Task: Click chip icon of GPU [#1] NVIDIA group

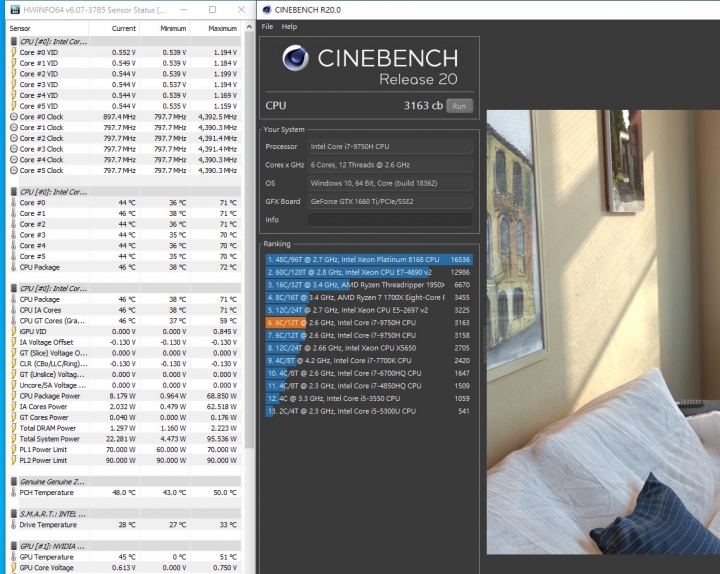Action: tap(14, 546)
